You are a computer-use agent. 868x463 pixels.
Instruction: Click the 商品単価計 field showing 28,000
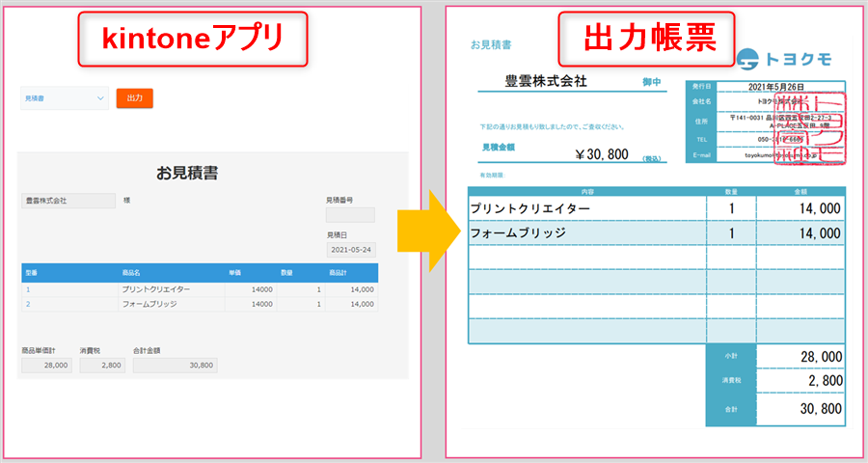click(x=46, y=365)
